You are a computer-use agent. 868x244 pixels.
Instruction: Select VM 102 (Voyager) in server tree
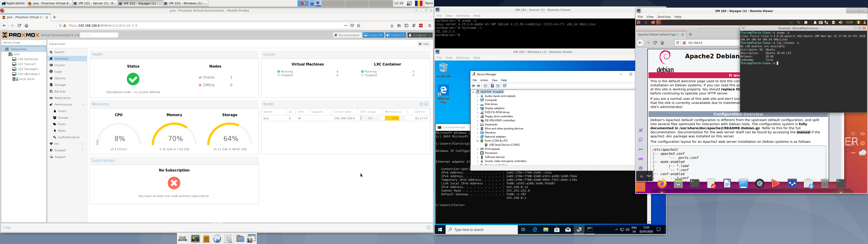coord(28,69)
